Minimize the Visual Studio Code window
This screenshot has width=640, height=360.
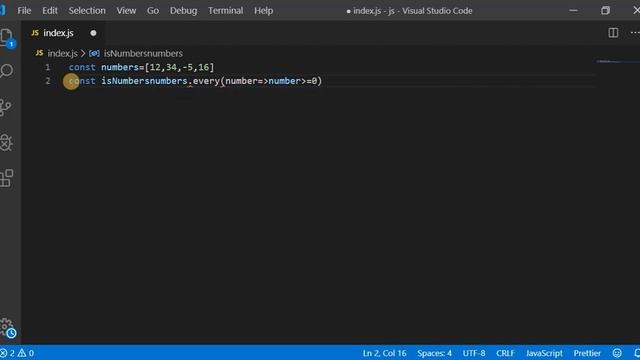point(573,11)
